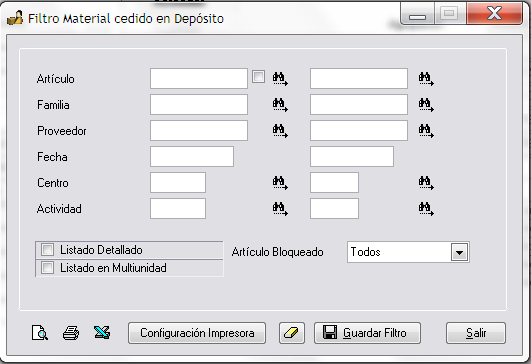Image resolution: width=531 pixels, height=364 pixels.
Task: Focus the first Actividad input field
Action: tap(178, 209)
